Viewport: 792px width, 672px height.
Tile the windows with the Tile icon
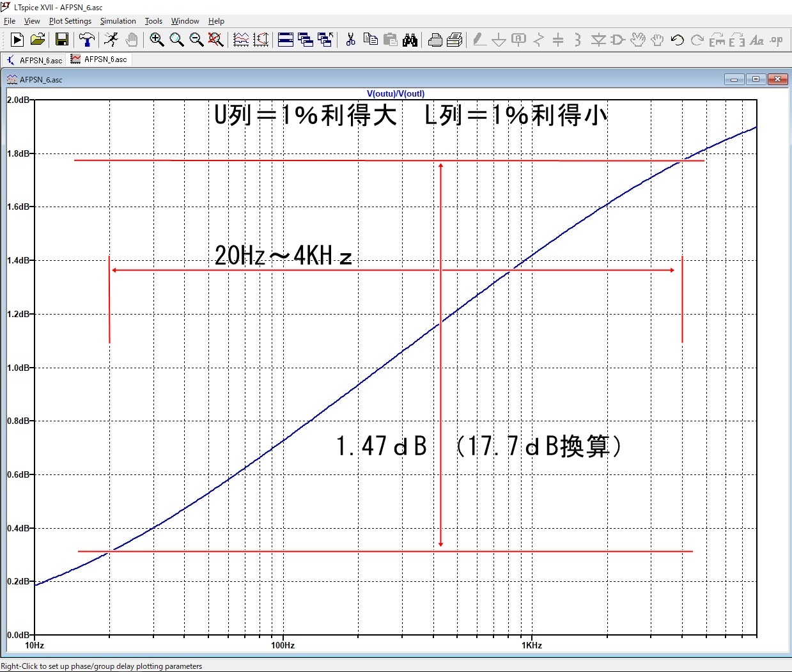point(286,40)
